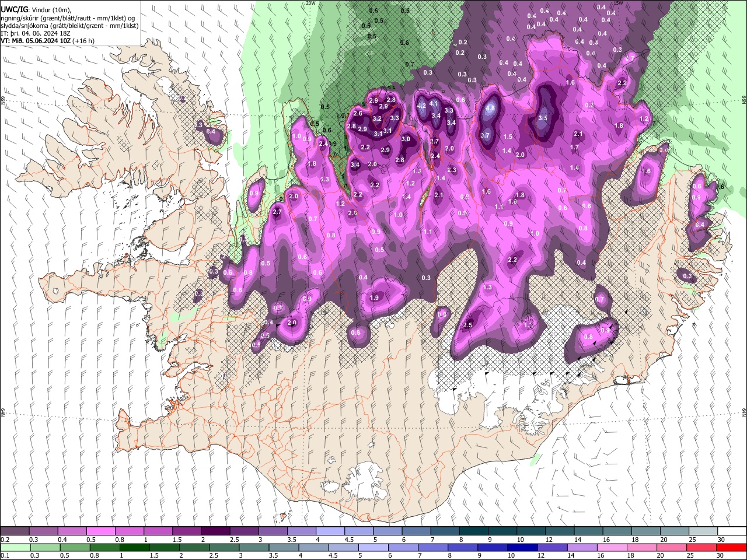Click the pale green 0.1–0.3 swatch in the lower scale
The width and height of the screenshot is (747, 560).
click(x=15, y=547)
